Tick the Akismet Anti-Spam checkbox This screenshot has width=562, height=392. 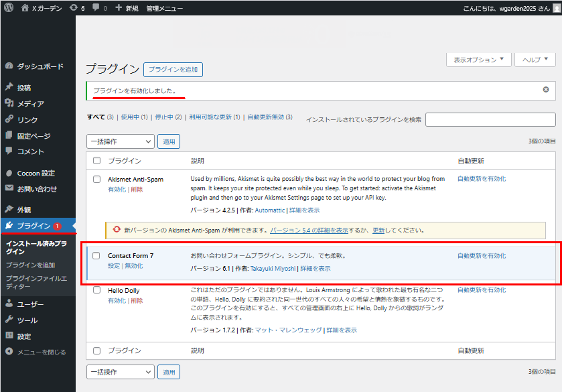(x=96, y=180)
